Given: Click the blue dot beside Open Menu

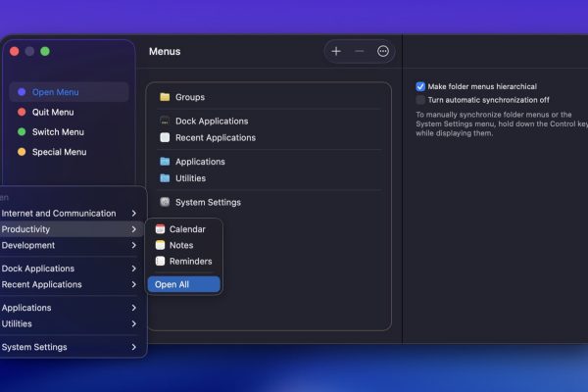Looking at the screenshot, I should pyautogui.click(x=22, y=92).
